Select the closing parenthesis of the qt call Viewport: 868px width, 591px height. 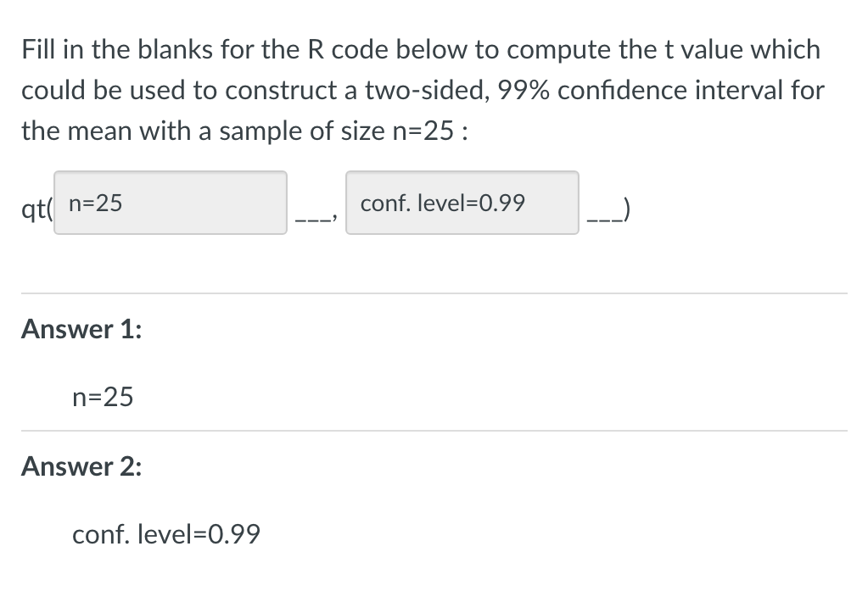click(x=625, y=211)
